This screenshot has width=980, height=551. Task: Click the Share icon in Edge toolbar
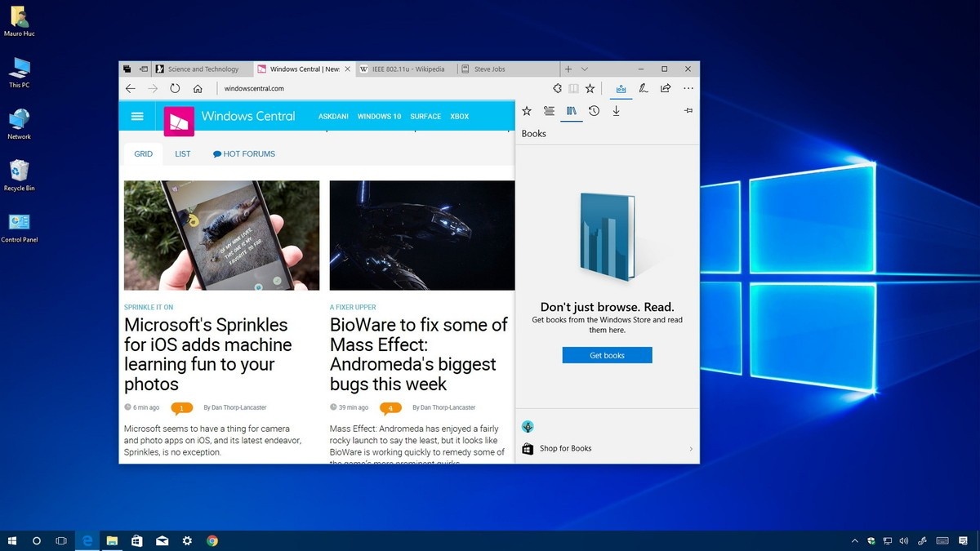coord(666,88)
